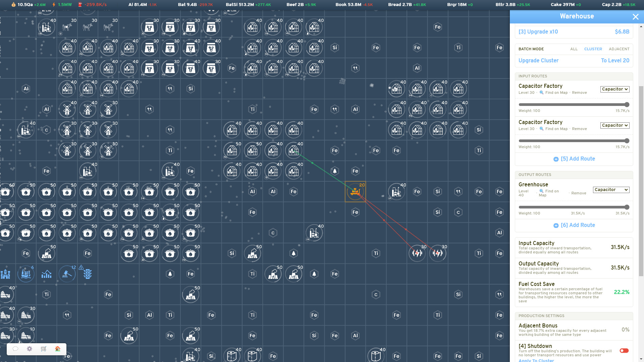This screenshot has width=644, height=362.
Task: Click the Remove link for the first Capacitor Factory
Action: (579, 93)
